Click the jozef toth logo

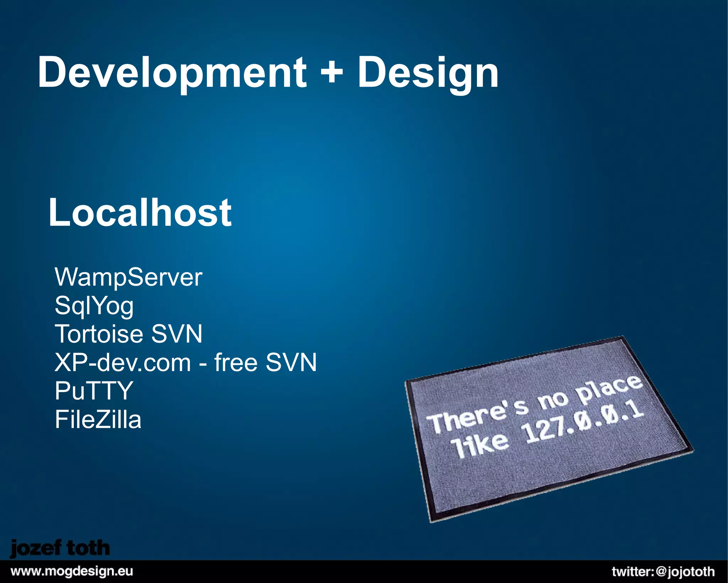60,549
